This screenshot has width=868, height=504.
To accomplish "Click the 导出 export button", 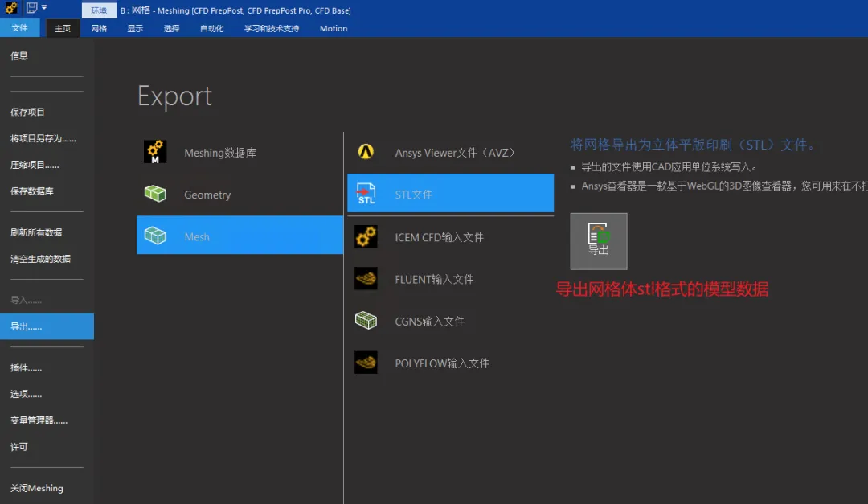I will 599,241.
